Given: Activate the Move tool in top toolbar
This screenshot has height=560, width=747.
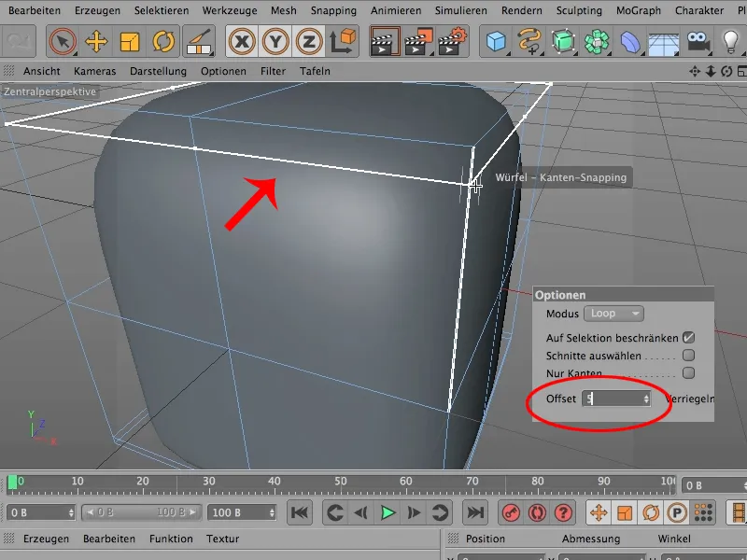Looking at the screenshot, I should click(96, 41).
